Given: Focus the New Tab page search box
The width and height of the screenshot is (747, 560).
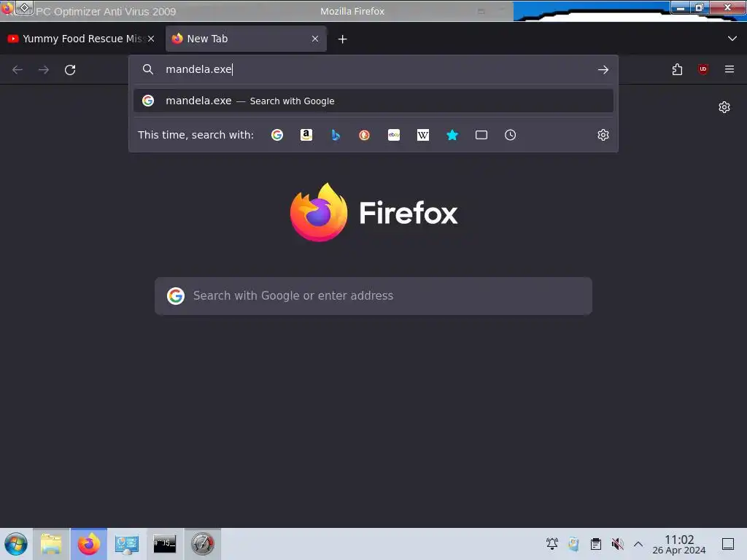Looking at the screenshot, I should point(373,296).
